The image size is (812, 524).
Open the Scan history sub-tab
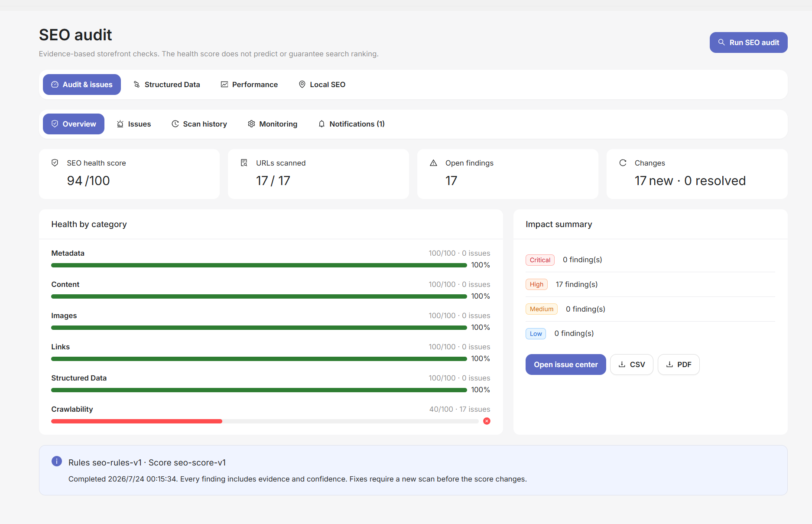[x=199, y=124]
